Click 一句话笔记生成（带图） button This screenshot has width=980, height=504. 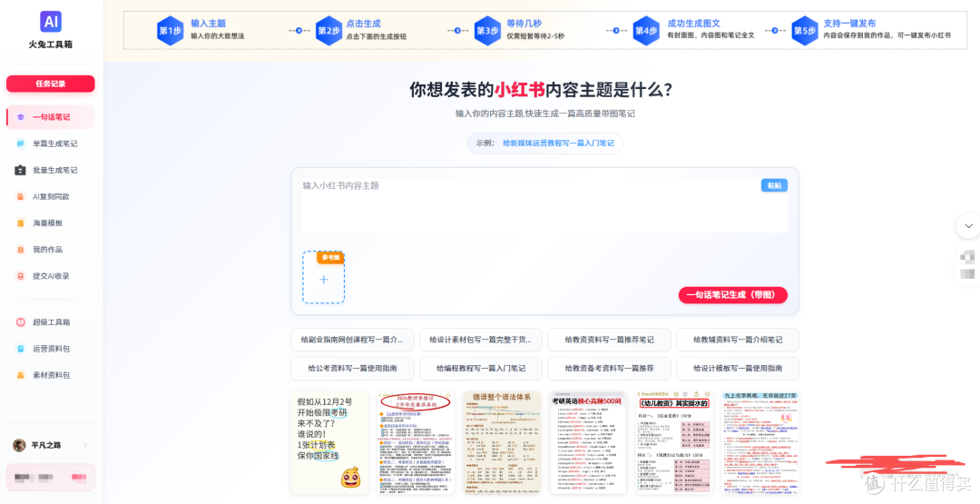coord(732,295)
